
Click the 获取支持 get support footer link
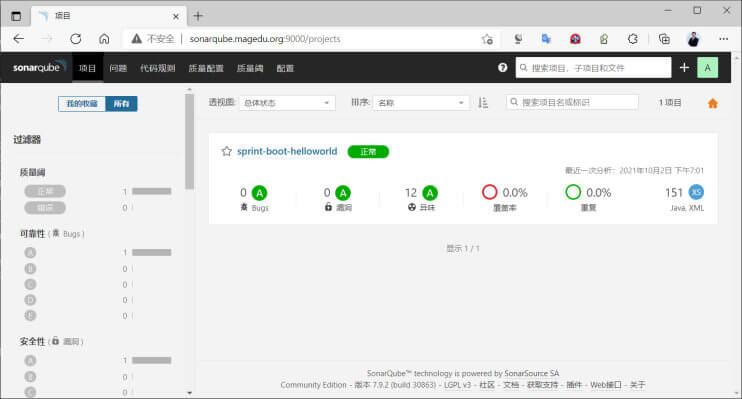pos(542,385)
